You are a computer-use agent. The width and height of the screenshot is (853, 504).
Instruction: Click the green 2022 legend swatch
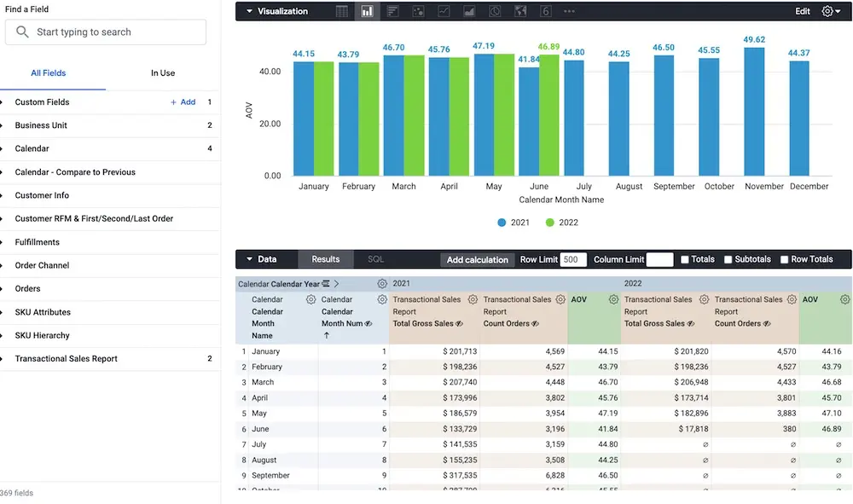(551, 222)
